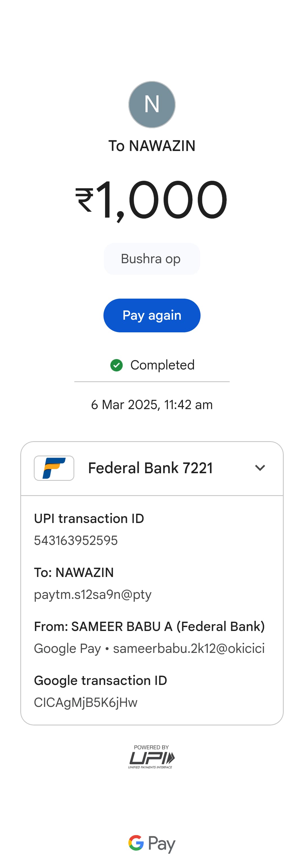
Task: Click the sameerbabu.2k12@okicici sender address
Action: click(189, 648)
